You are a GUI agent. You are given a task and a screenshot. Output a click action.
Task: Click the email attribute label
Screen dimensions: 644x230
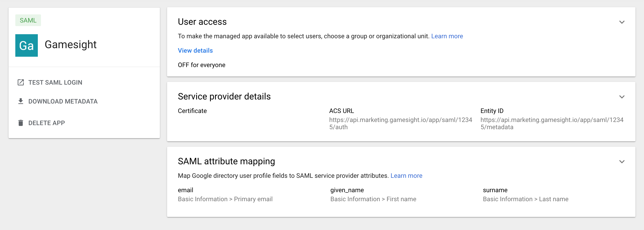(186, 190)
